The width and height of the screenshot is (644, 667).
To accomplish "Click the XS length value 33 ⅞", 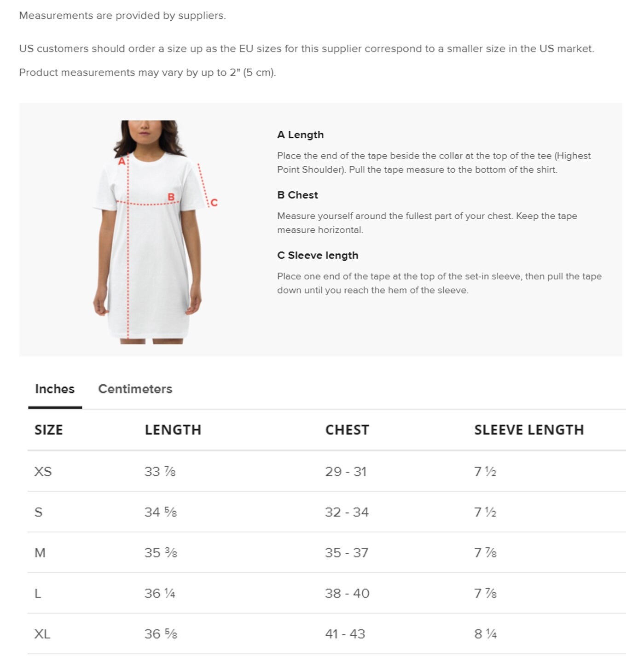I will pyautogui.click(x=160, y=472).
